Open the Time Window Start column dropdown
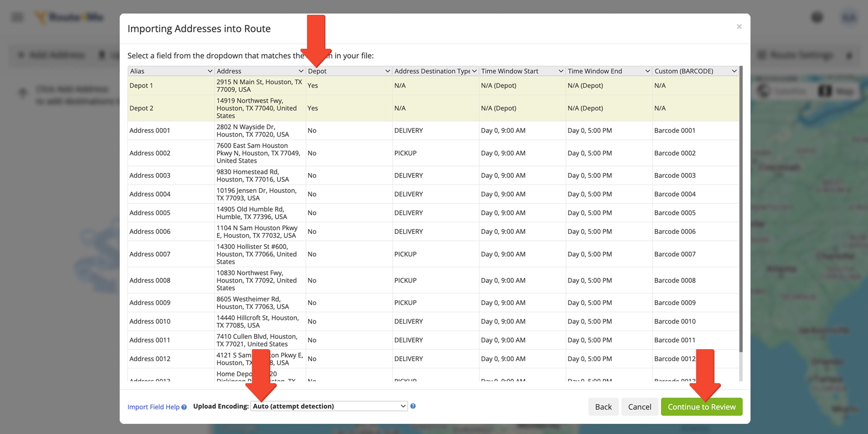The width and height of the screenshot is (868, 434). pos(522,71)
